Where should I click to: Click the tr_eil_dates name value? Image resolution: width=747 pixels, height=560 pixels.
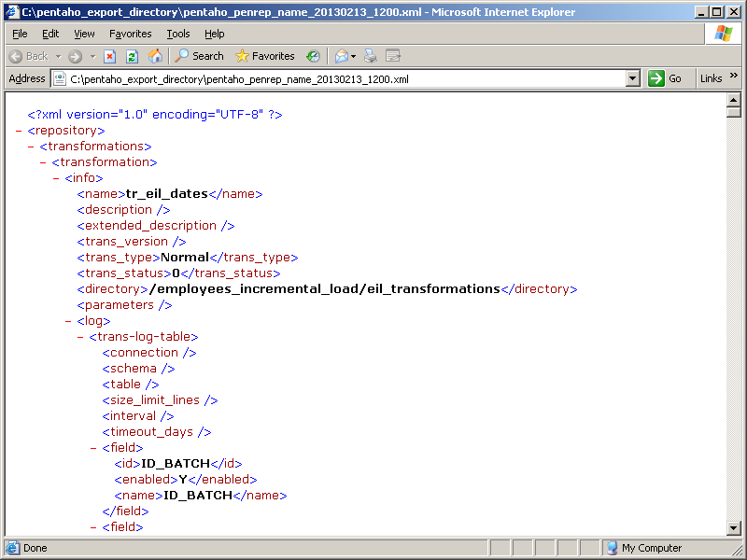coord(167,194)
